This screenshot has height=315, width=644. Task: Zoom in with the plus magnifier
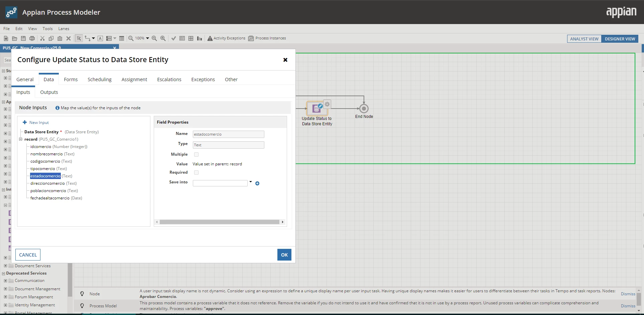(163, 38)
